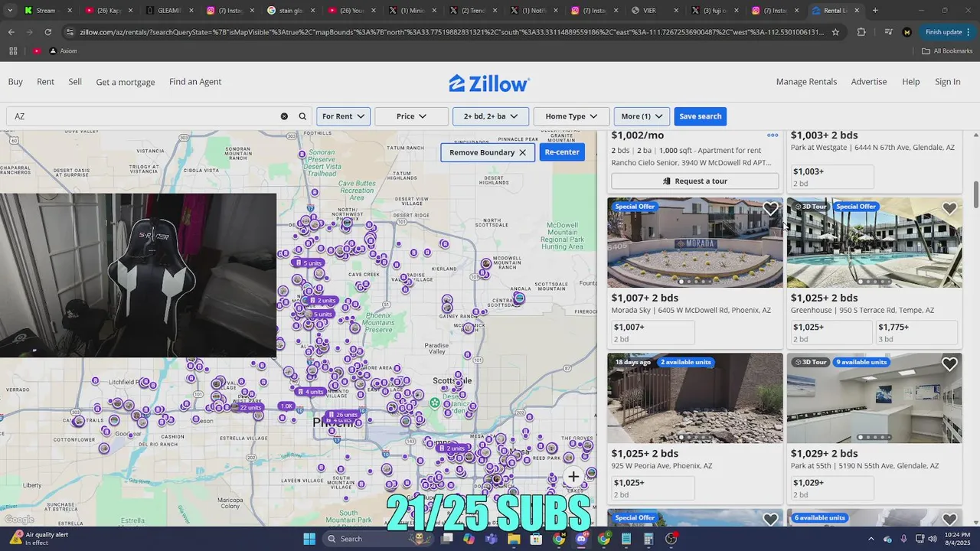Click the Finish update button
The image size is (980, 551).
[946, 32]
